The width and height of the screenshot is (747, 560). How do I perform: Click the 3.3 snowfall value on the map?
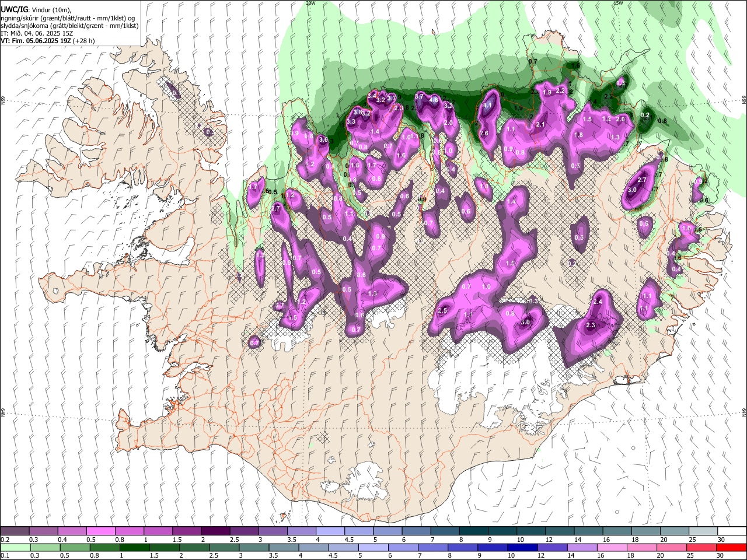tap(351, 122)
